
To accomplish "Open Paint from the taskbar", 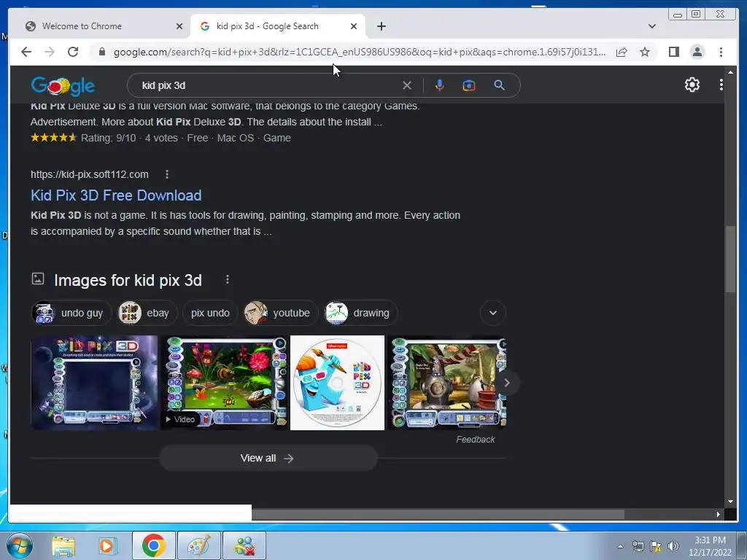I will coord(198,545).
